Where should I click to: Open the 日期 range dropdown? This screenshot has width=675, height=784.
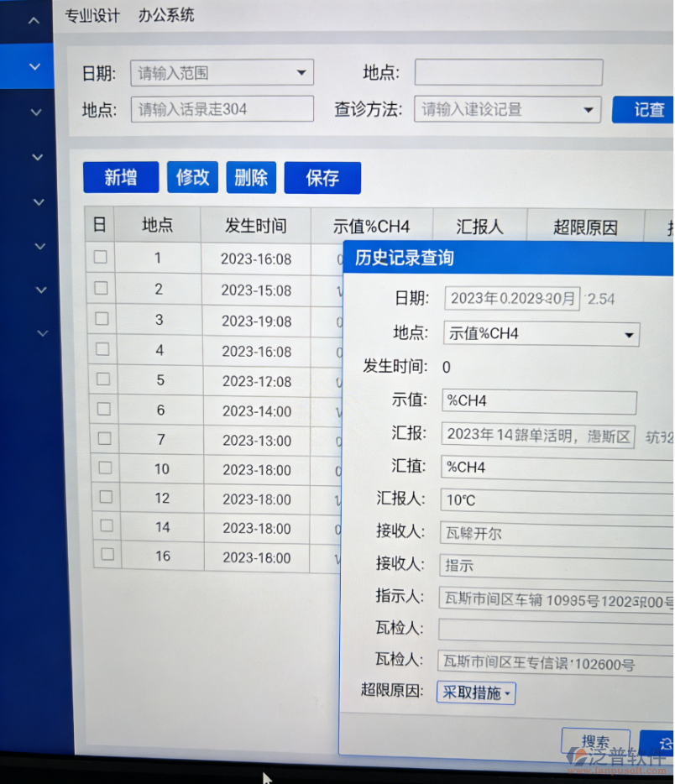(301, 72)
